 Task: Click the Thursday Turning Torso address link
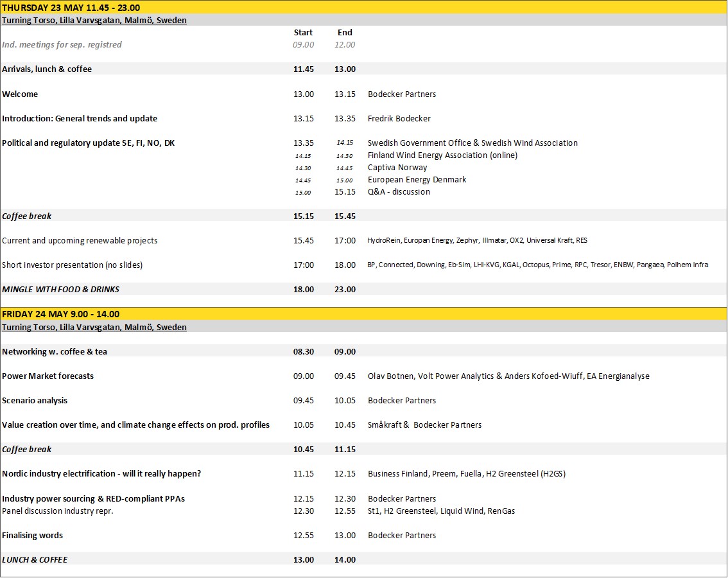94,20
